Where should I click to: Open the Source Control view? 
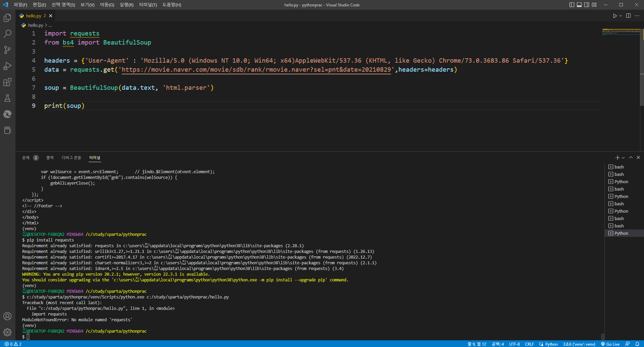[7, 50]
